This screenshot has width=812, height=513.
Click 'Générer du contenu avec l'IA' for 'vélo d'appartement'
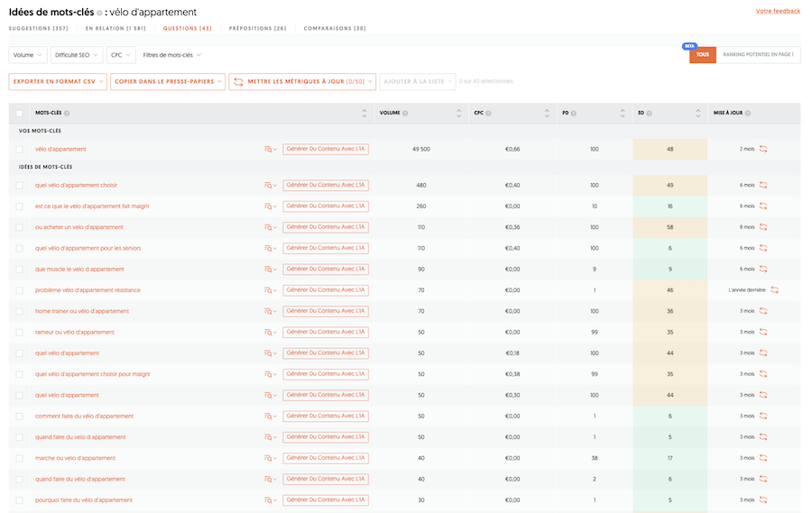tap(326, 149)
